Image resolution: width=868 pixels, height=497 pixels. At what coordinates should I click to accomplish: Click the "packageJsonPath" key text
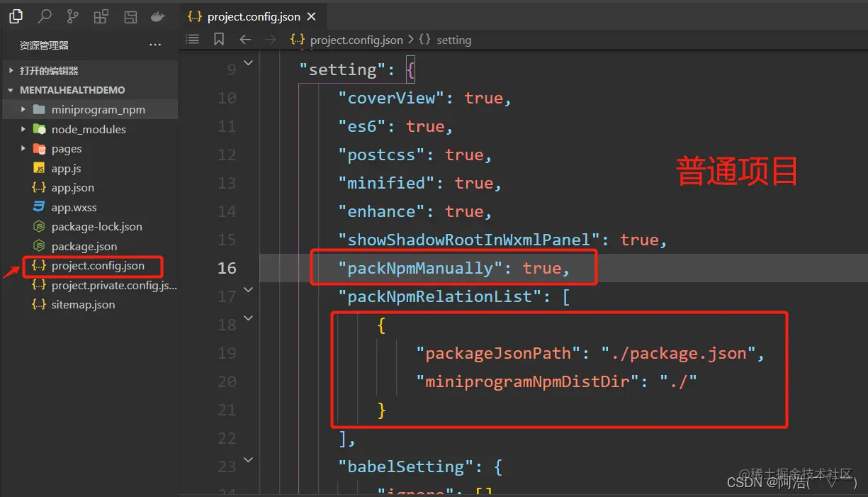(x=499, y=353)
